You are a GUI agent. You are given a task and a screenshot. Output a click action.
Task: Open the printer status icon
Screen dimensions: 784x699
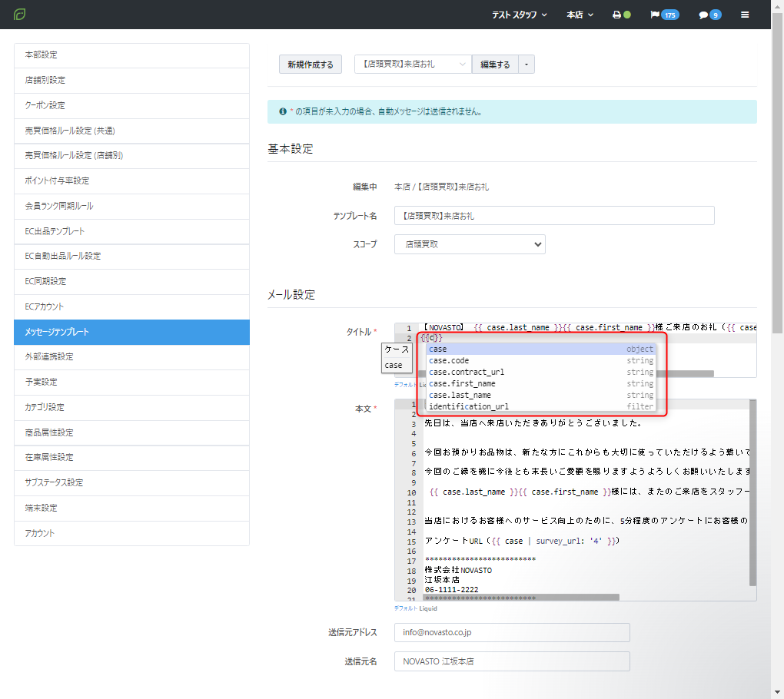click(622, 15)
